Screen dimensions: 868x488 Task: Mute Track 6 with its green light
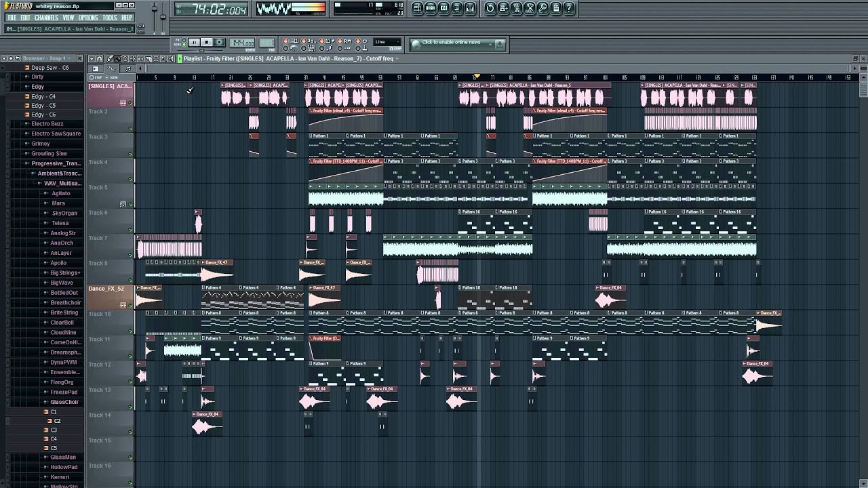pos(130,229)
